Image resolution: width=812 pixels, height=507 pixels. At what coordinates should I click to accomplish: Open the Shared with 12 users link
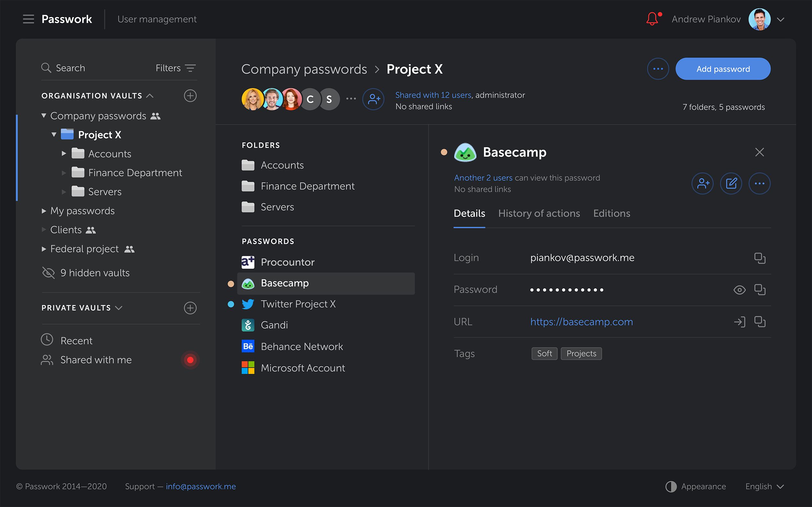[x=433, y=95]
